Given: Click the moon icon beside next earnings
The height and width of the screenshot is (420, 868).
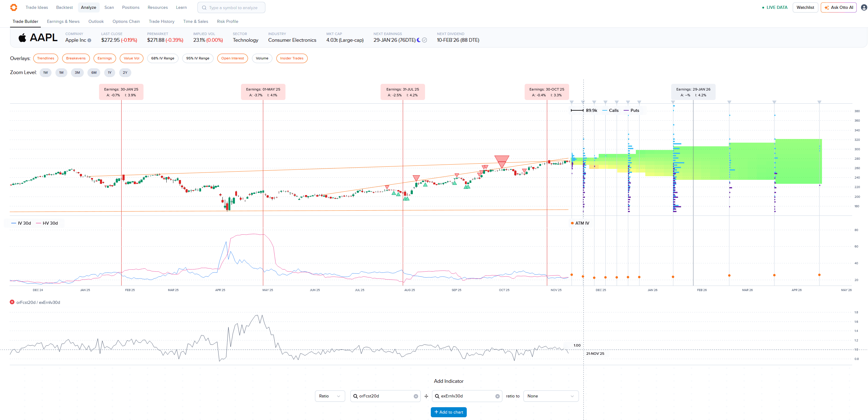Looking at the screenshot, I should (419, 40).
